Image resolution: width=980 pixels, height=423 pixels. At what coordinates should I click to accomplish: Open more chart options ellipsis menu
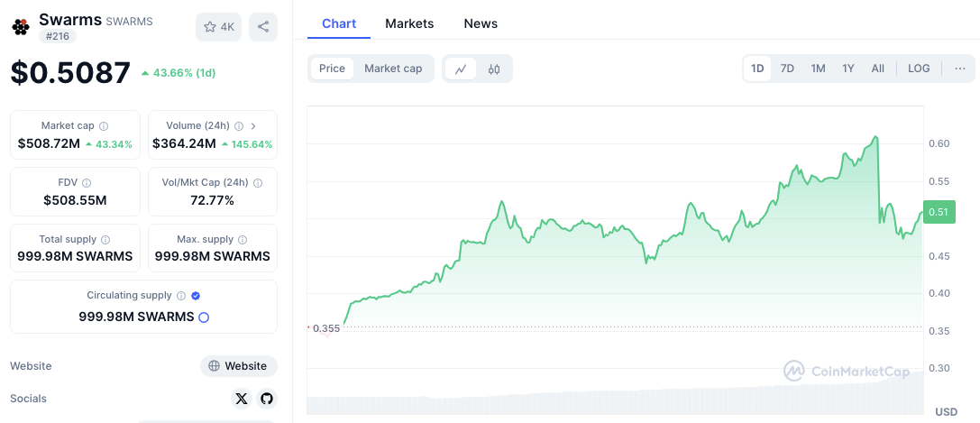coord(960,69)
